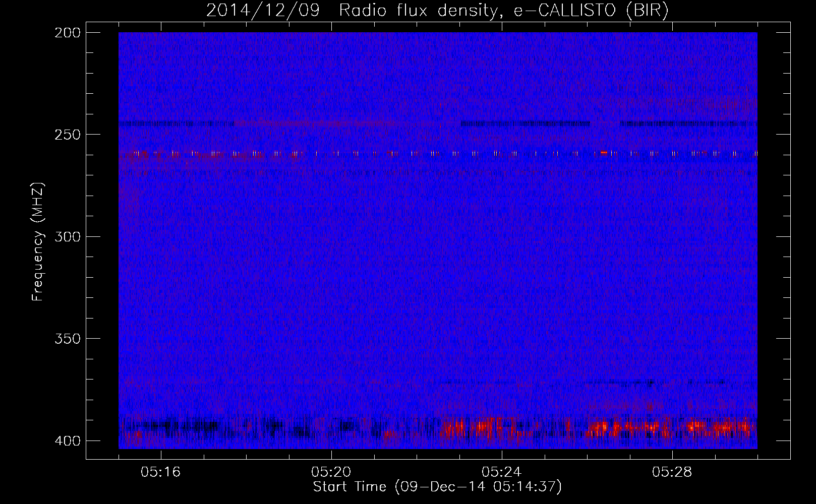Click the 05:24 time tick label
Viewport: 816px width, 504px height.
[502, 472]
